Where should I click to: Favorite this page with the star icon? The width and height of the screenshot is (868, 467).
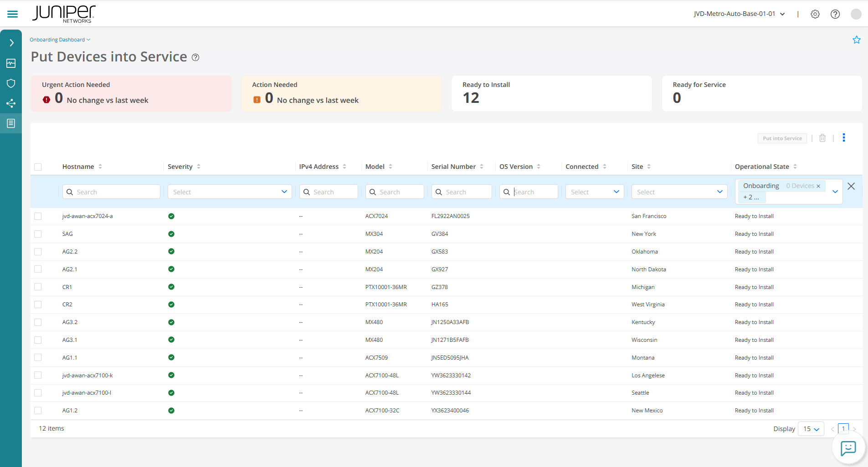(857, 40)
